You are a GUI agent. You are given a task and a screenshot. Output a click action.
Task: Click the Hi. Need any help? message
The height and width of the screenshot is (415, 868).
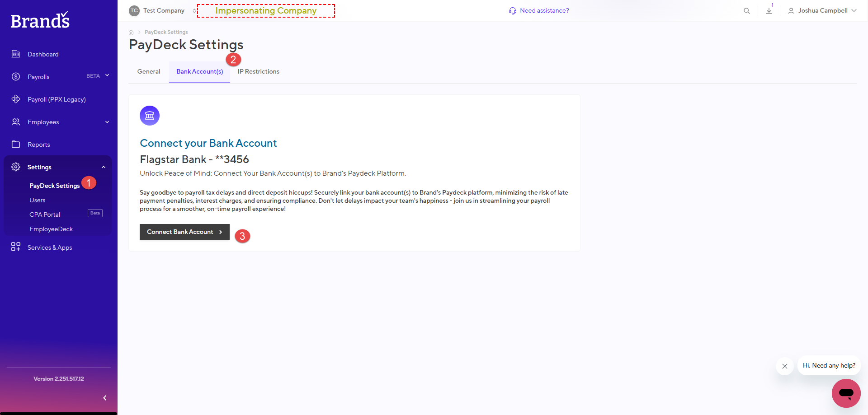point(829,366)
